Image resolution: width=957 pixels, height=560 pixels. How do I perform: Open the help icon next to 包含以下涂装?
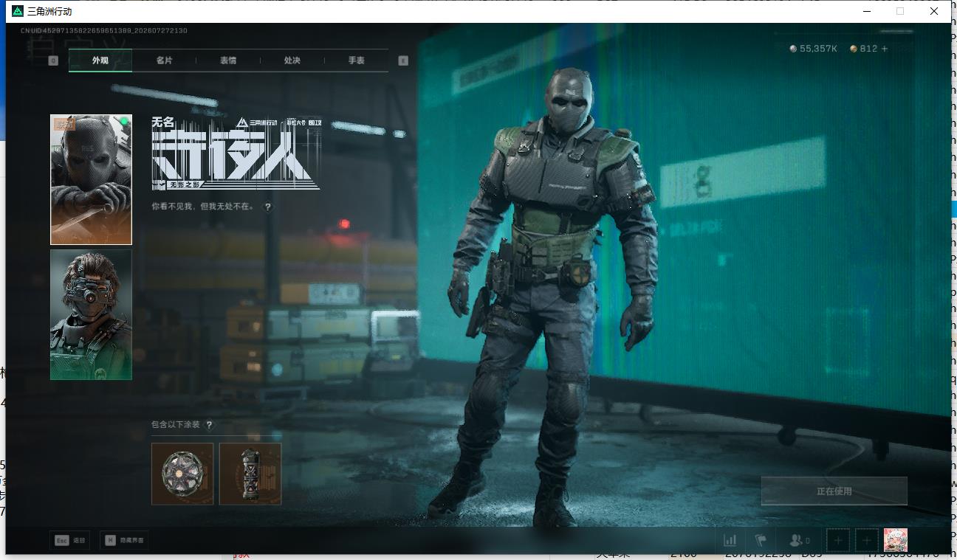pyautogui.click(x=210, y=425)
